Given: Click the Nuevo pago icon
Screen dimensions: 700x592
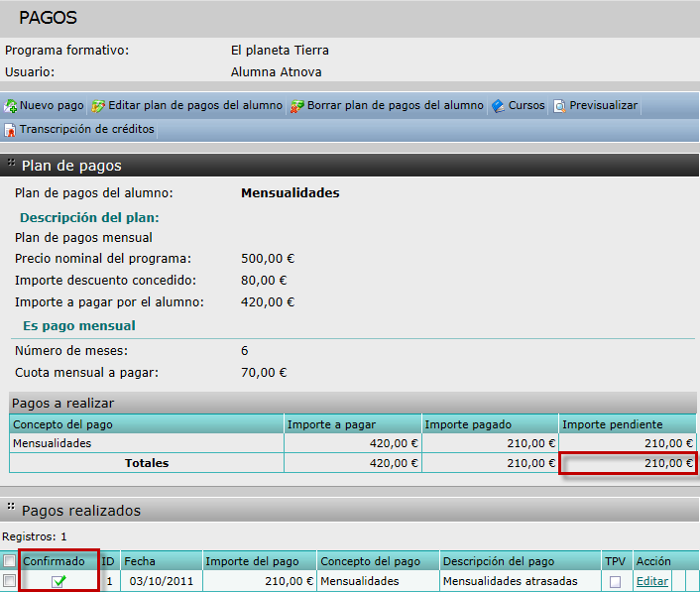Looking at the screenshot, I should tap(10, 106).
